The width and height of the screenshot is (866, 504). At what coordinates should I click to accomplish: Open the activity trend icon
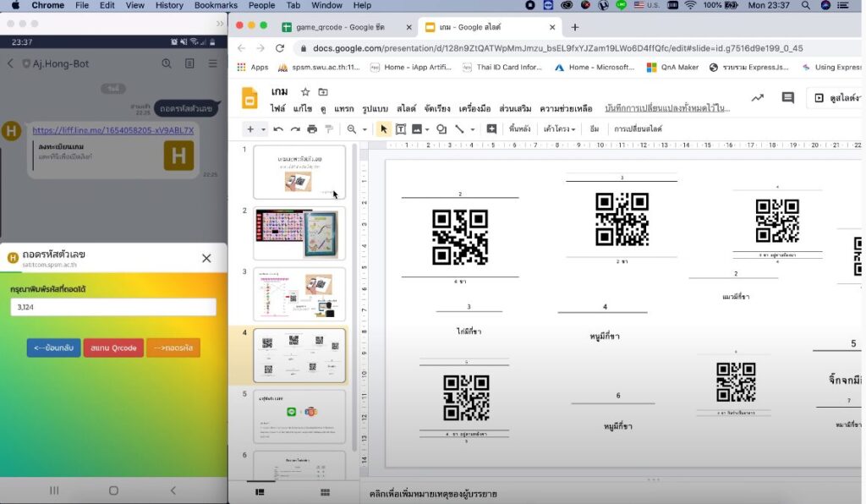pyautogui.click(x=757, y=98)
